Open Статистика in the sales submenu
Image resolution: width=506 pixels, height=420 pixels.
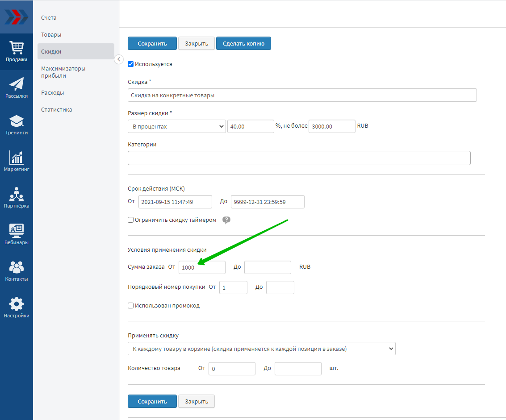(57, 109)
